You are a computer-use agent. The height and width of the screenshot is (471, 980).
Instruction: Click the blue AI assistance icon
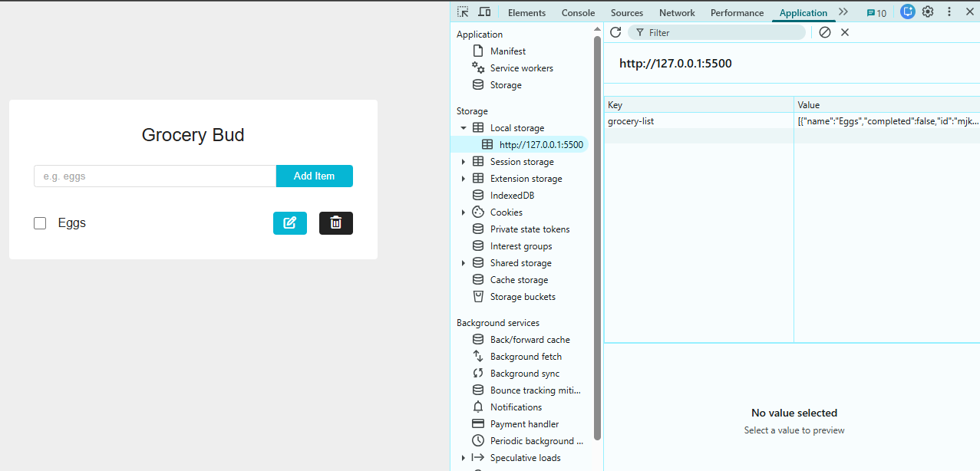pyautogui.click(x=908, y=12)
